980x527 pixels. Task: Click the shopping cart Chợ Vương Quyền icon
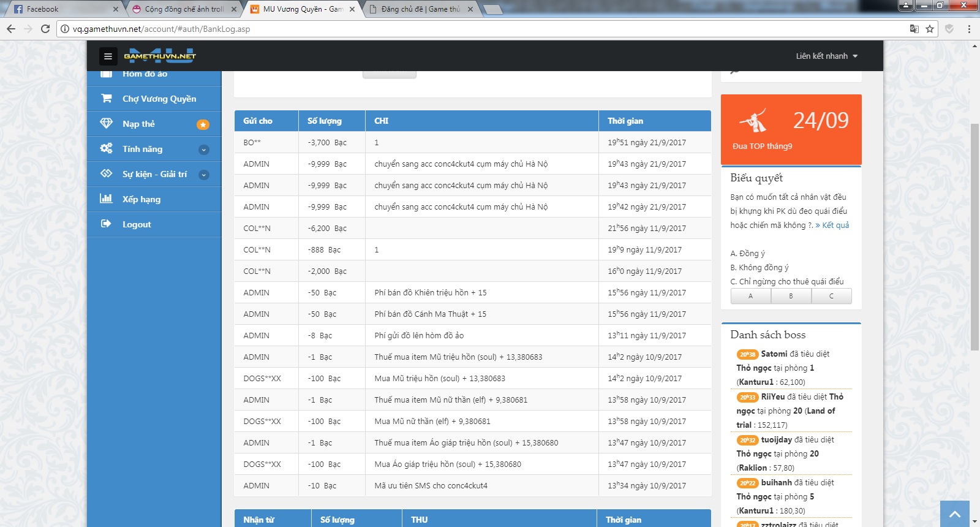point(107,99)
